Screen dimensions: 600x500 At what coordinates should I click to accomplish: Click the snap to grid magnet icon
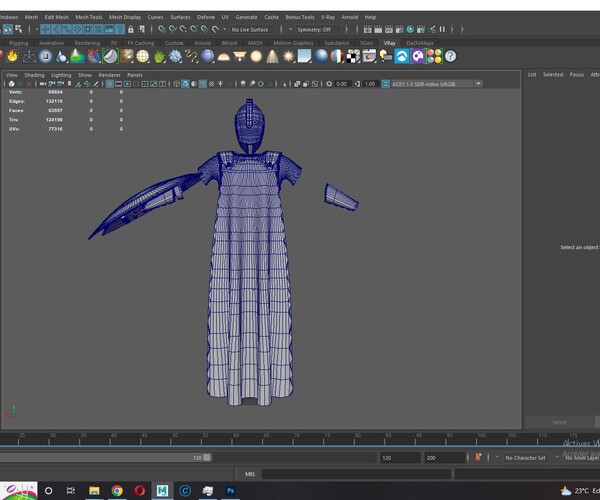(x=162, y=29)
